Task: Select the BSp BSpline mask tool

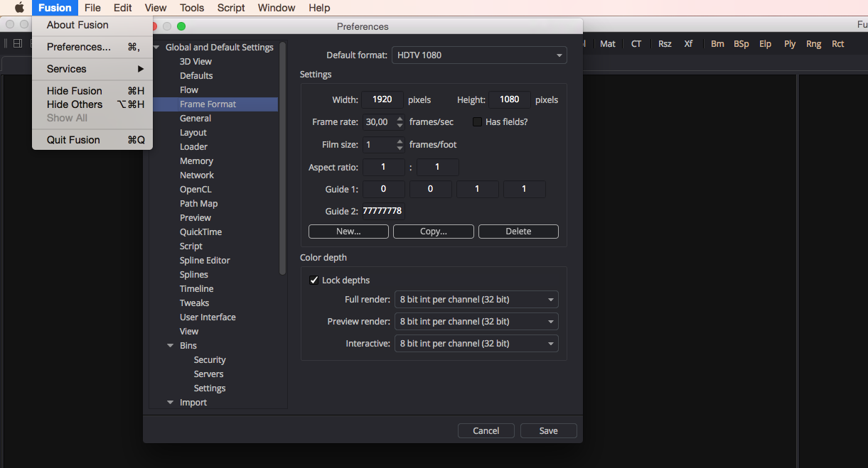Action: point(741,44)
